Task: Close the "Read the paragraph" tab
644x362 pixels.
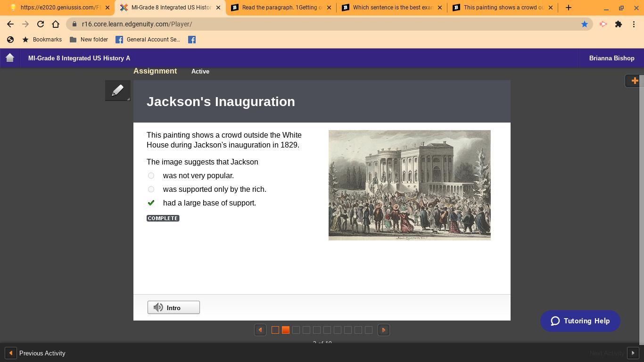Action: [329, 8]
